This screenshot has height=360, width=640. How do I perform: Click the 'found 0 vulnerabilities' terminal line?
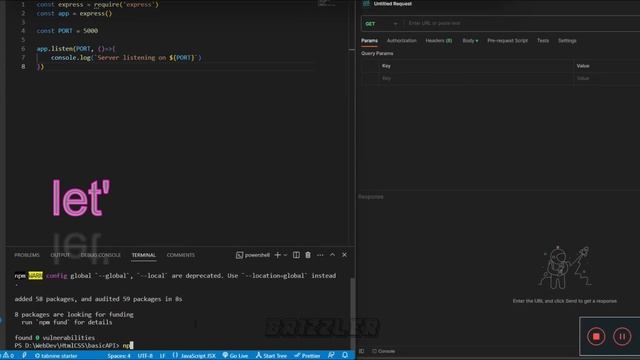[55, 338]
